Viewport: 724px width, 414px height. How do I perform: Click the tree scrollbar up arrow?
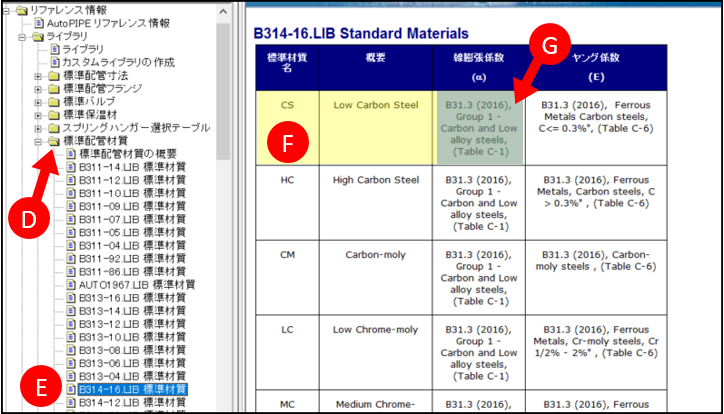click(x=223, y=12)
